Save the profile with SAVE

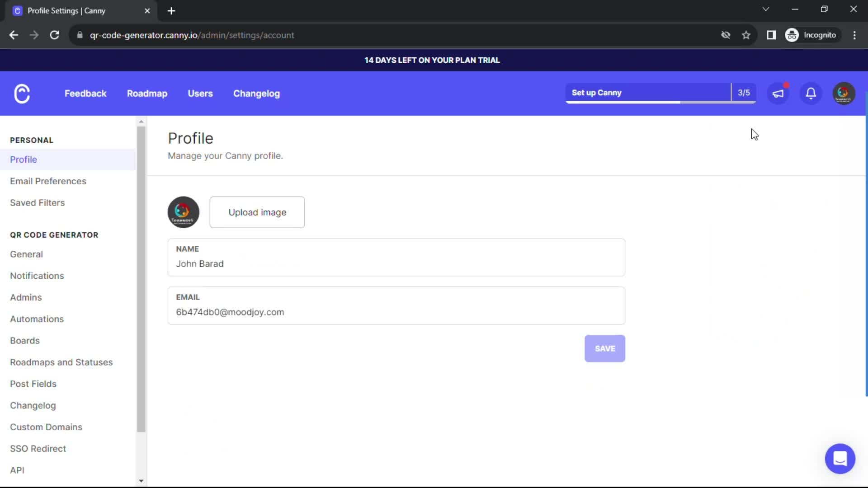pos(605,348)
